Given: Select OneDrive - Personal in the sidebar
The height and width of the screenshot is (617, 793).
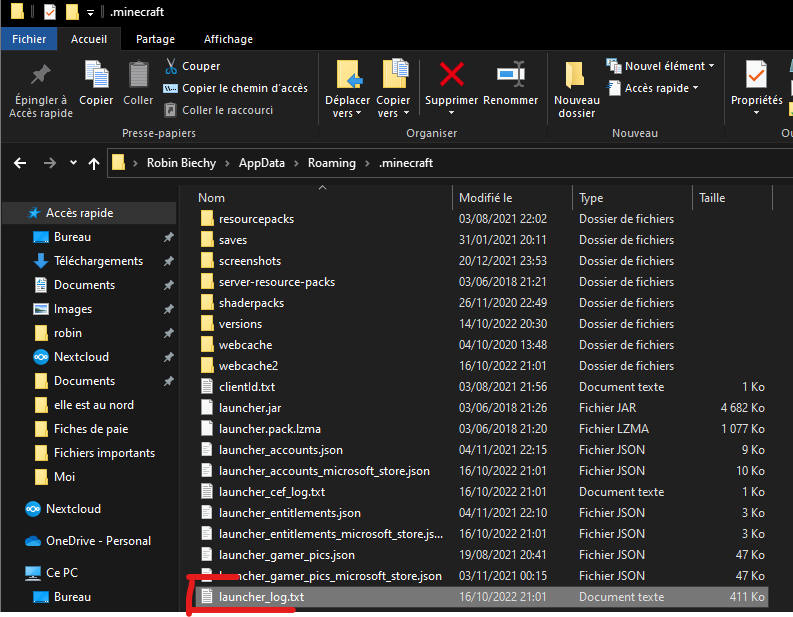Looking at the screenshot, I should [x=98, y=541].
